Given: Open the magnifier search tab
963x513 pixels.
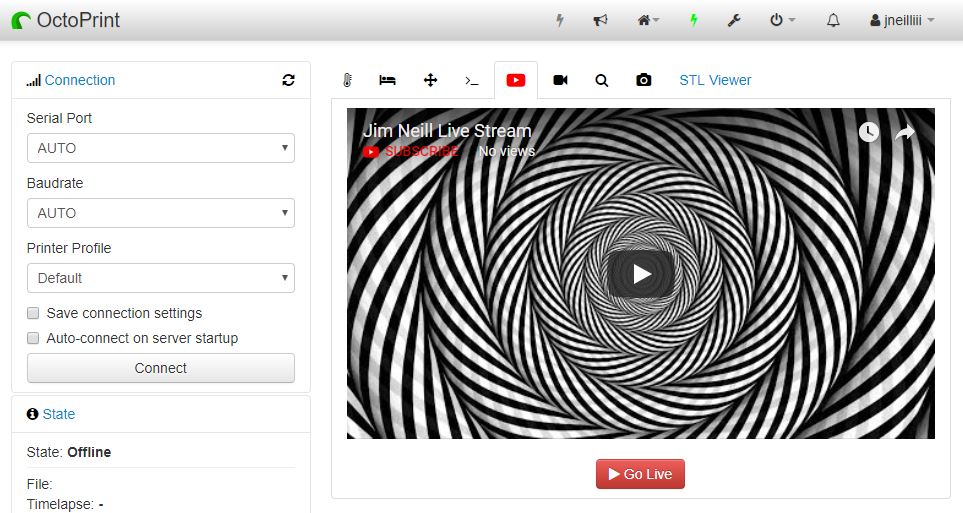Looking at the screenshot, I should tap(602, 80).
